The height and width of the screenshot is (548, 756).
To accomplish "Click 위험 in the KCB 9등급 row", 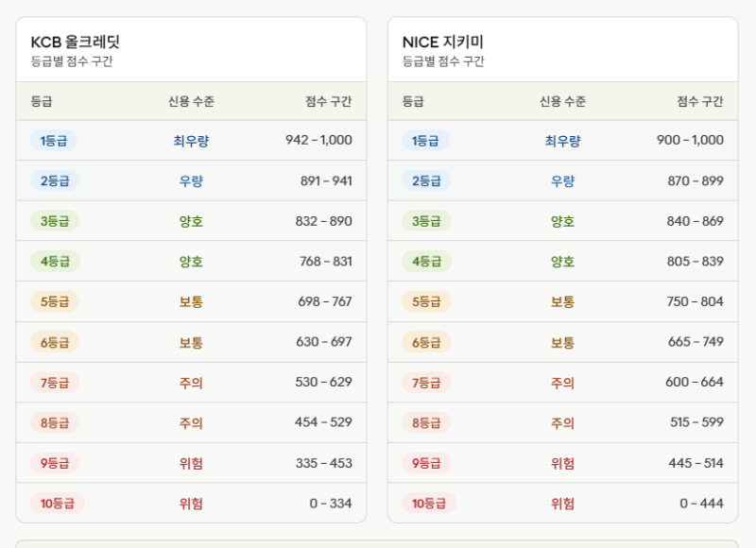I will pos(192,464).
